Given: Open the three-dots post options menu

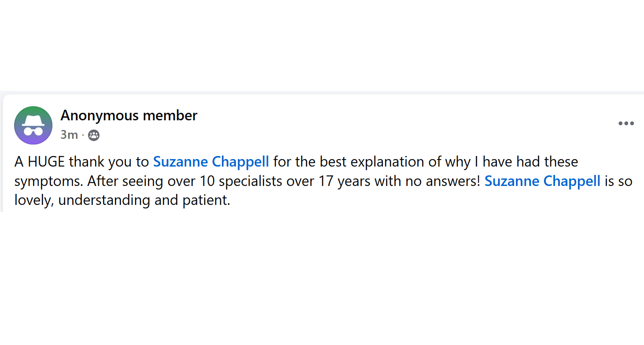Looking at the screenshot, I should 626,123.
